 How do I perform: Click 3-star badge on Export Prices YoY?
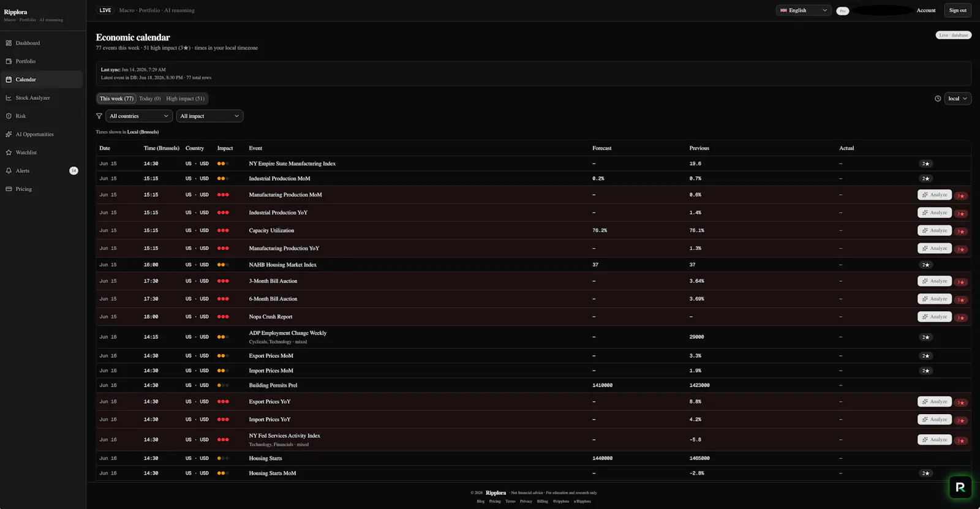pos(961,403)
